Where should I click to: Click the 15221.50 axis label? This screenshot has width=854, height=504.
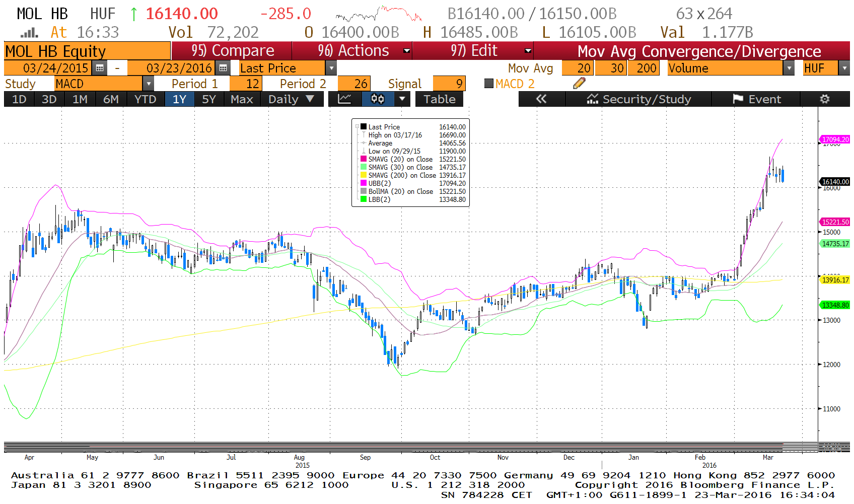(x=835, y=222)
